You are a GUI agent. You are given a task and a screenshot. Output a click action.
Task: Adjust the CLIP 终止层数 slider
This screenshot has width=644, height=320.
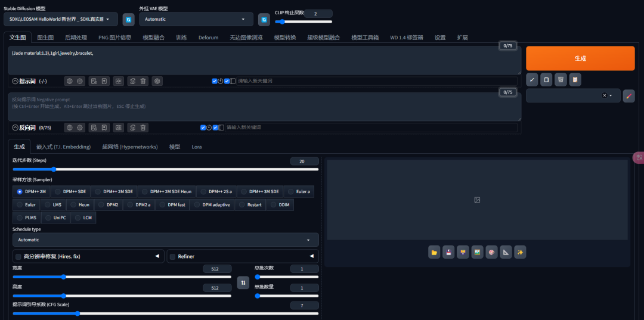(304, 21)
